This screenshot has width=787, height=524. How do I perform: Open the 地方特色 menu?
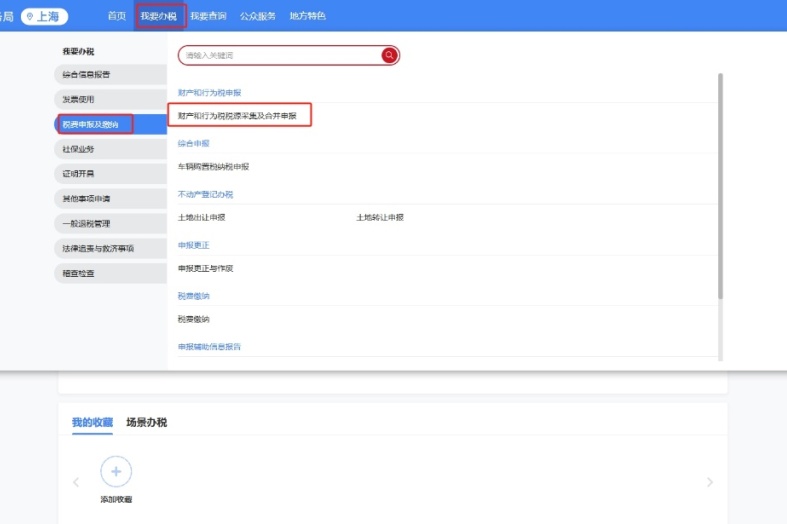[306, 16]
